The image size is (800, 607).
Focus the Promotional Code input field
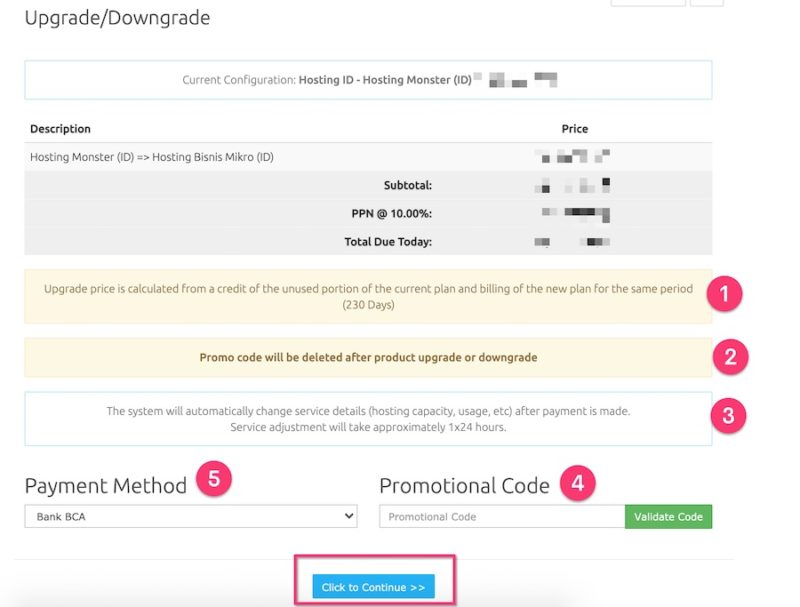[x=502, y=516]
